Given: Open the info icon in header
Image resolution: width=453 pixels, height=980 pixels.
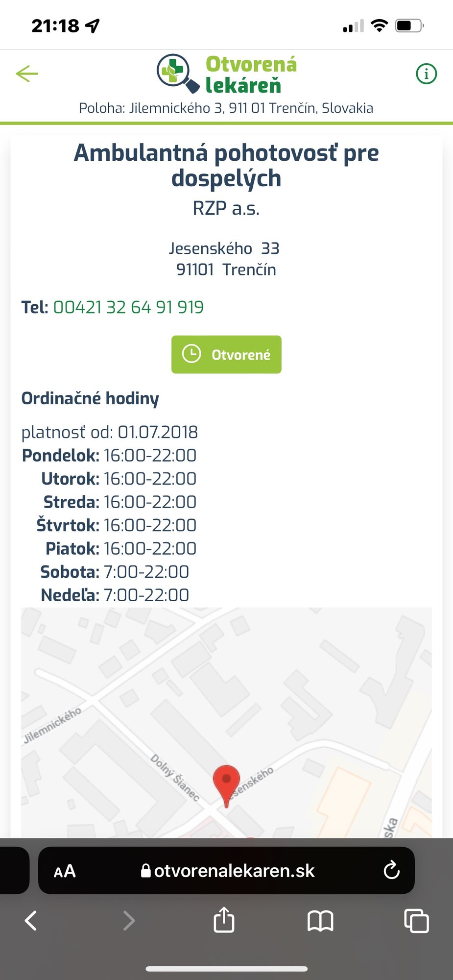Looking at the screenshot, I should (x=426, y=74).
